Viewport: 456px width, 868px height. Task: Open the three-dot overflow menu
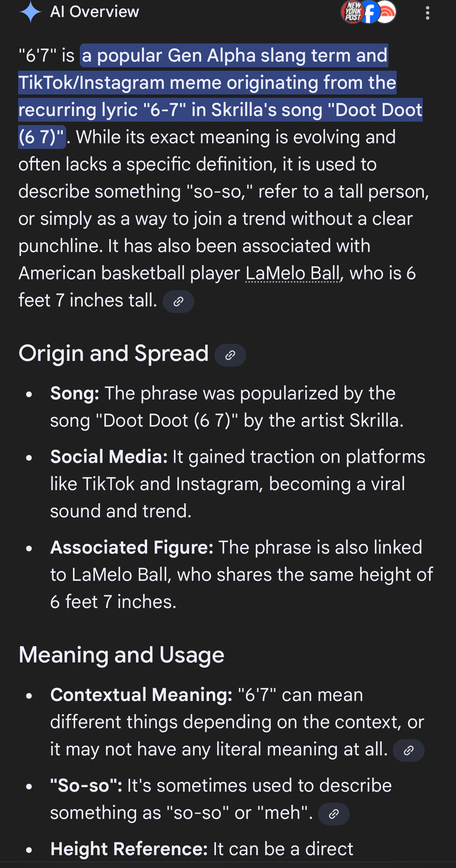[427, 13]
